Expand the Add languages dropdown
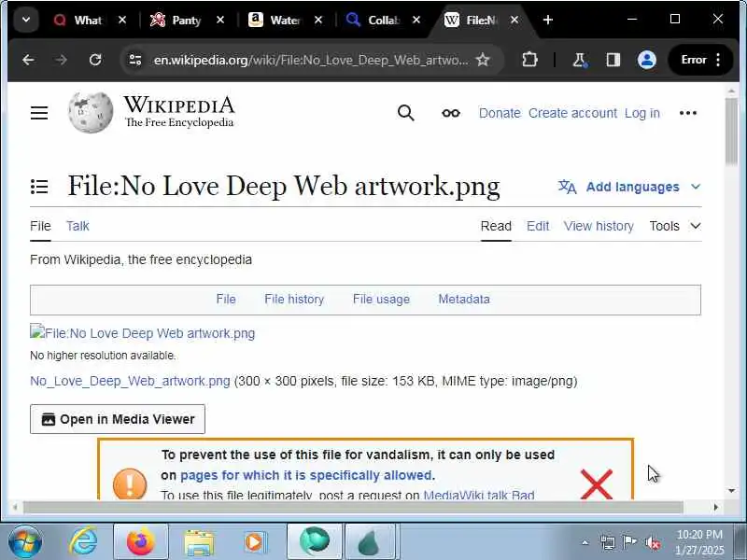The height and width of the screenshot is (560, 747). (629, 187)
